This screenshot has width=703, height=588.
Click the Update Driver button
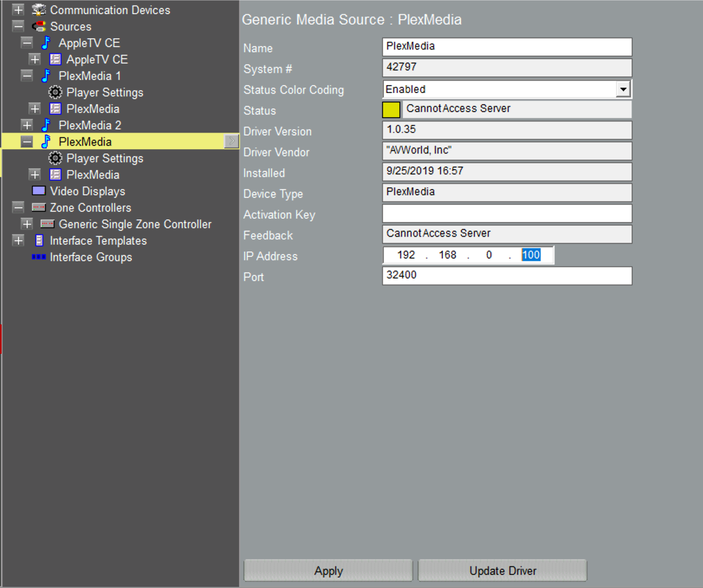[503, 571]
